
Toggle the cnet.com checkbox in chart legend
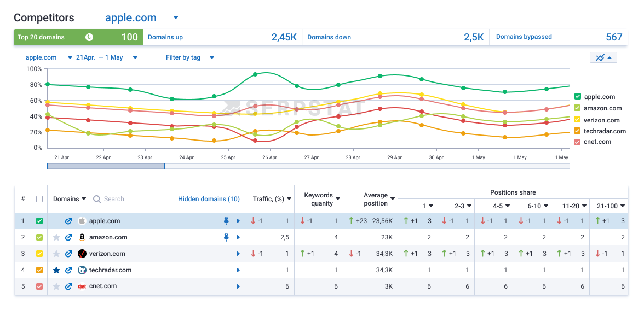coord(577,142)
